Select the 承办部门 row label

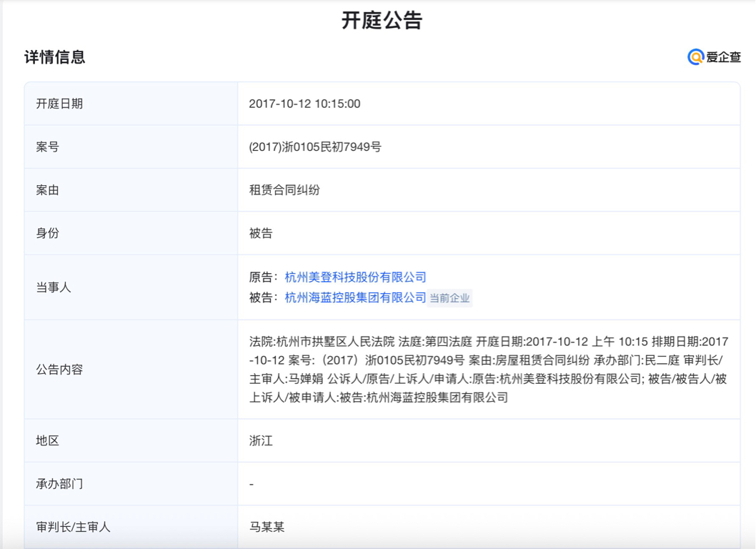pos(59,484)
